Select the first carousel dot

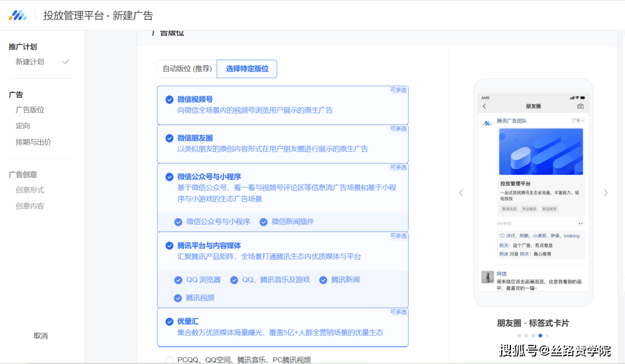coord(519,336)
